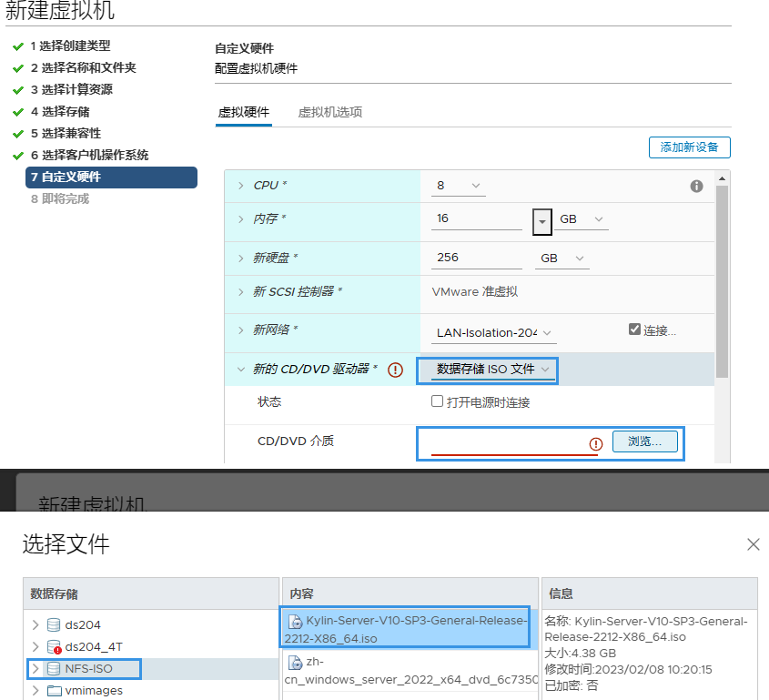Screen dimensions: 769x700
Task: Go to step 2 Select name and folder
Action: 84,67
